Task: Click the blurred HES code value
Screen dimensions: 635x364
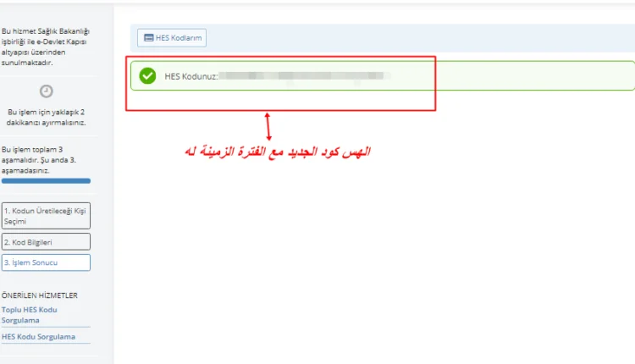Action: [304, 75]
